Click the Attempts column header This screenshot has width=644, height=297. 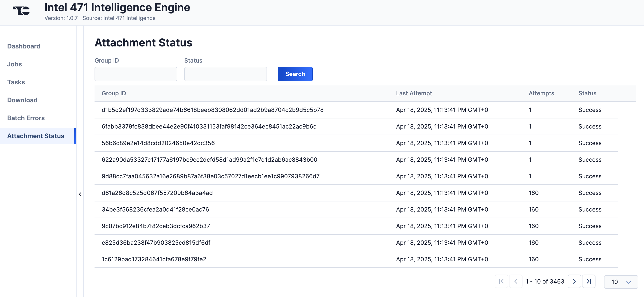[541, 93]
